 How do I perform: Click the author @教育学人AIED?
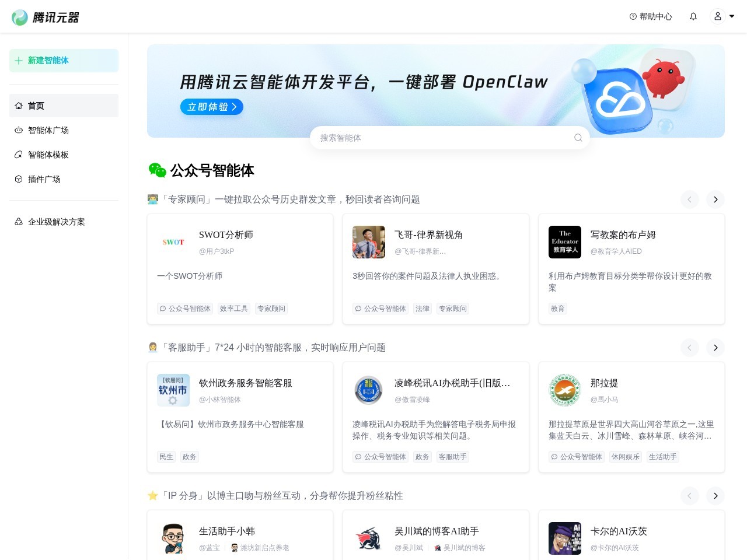coord(616,251)
